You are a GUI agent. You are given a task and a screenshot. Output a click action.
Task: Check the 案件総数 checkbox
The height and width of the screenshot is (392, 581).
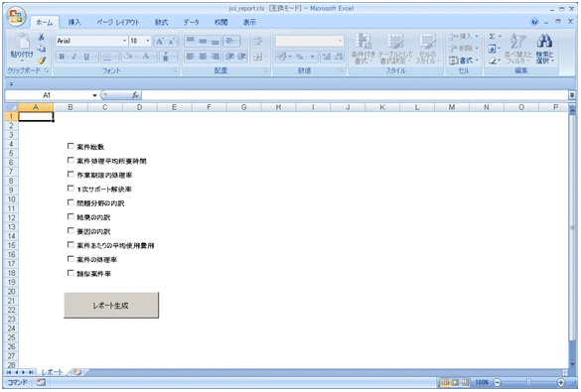click(x=71, y=146)
